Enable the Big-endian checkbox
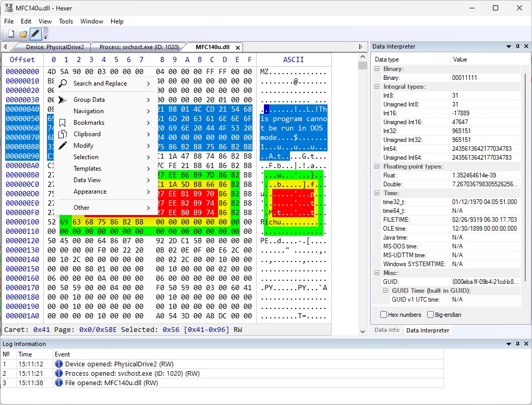Viewport: 532px width, 405px height. (x=430, y=315)
